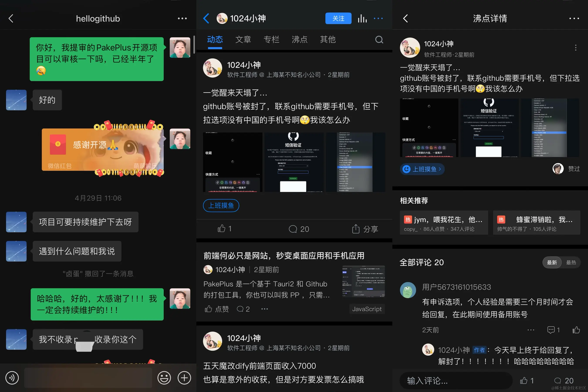Open the hellogithub chat options menu
The image size is (588, 392).
point(182,19)
